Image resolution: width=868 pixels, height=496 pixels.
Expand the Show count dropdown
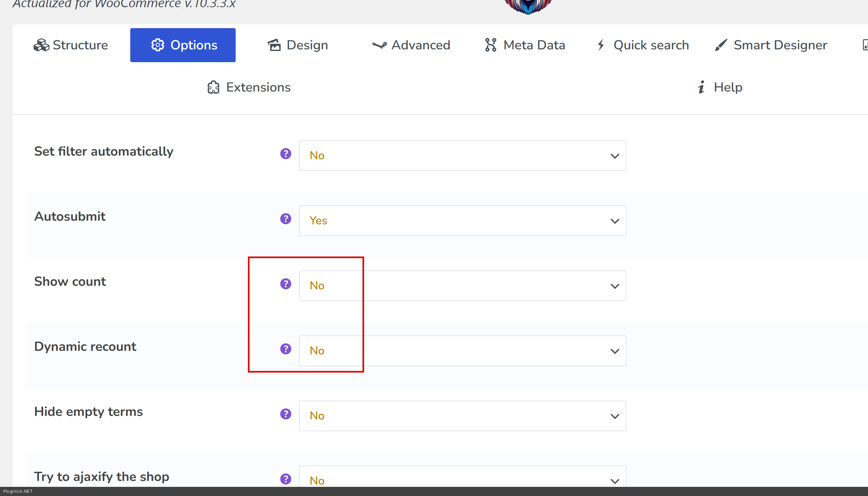[x=462, y=286]
